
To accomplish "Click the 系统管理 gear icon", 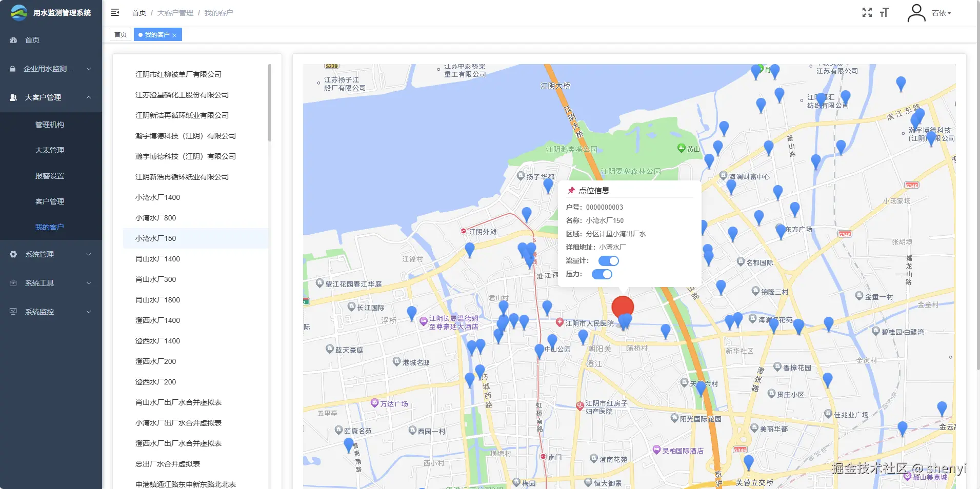I will pos(13,254).
